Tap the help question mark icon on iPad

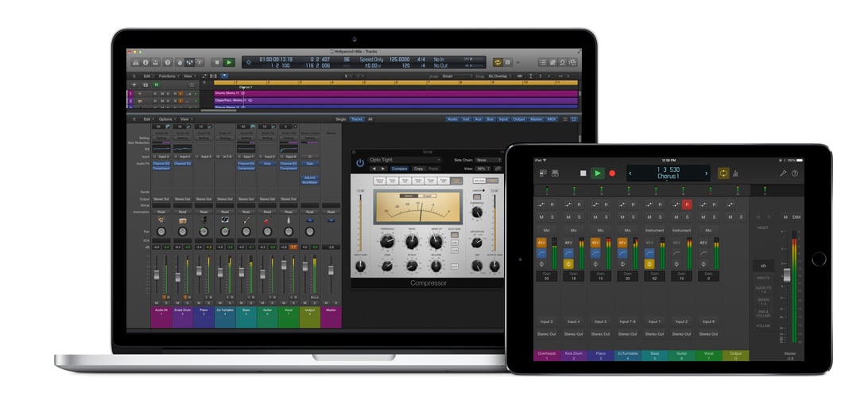pos(795,173)
